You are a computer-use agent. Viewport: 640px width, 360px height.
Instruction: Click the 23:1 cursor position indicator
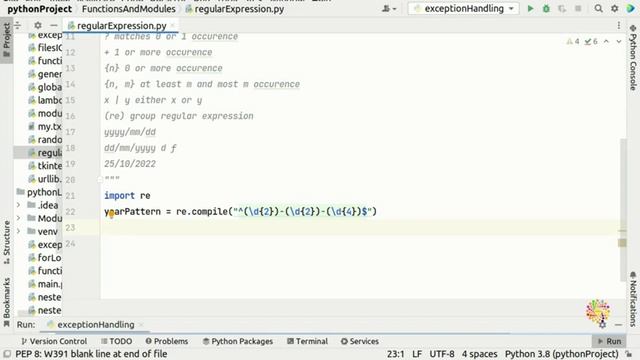click(396, 354)
